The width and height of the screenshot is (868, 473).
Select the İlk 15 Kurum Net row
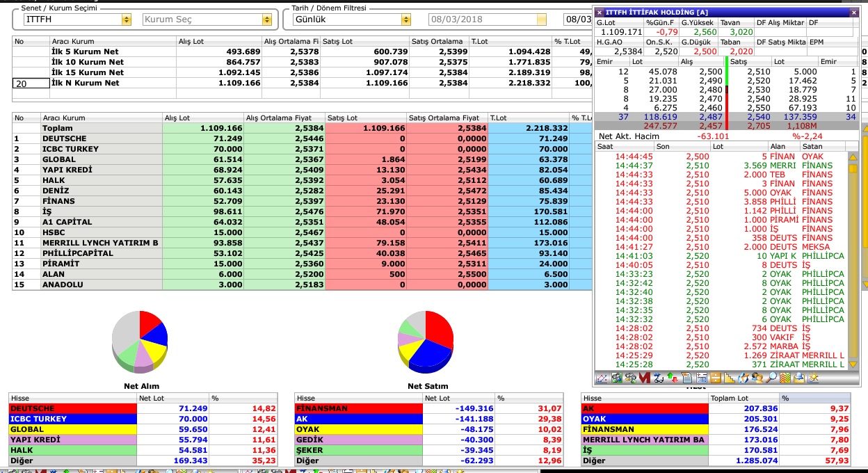click(x=303, y=72)
